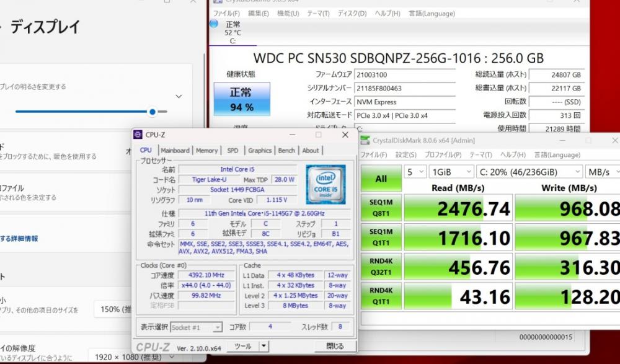Image resolution: width=620 pixels, height=364 pixels.
Task: Click the display brightness slider thumb
Action: 153,112
